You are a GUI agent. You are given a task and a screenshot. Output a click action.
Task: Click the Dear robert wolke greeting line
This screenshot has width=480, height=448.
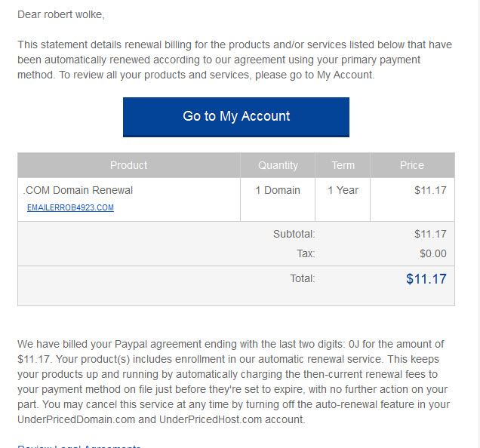click(x=61, y=14)
